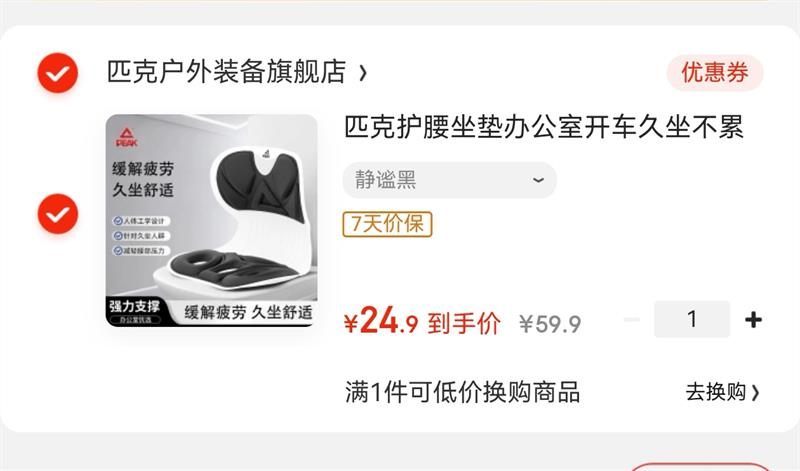The width and height of the screenshot is (800, 471).
Task: Open the 静谧黑 color variant selector
Action: 449,180
